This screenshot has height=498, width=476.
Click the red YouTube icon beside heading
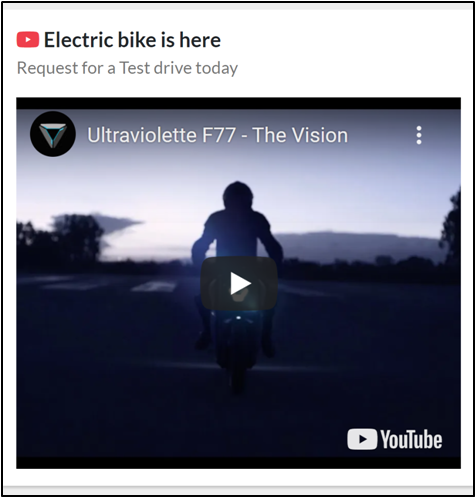28,40
